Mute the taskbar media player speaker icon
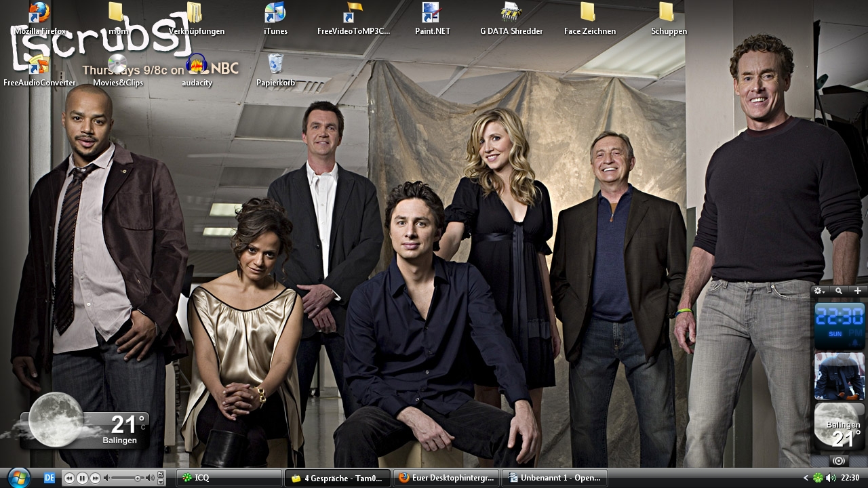 (x=106, y=478)
